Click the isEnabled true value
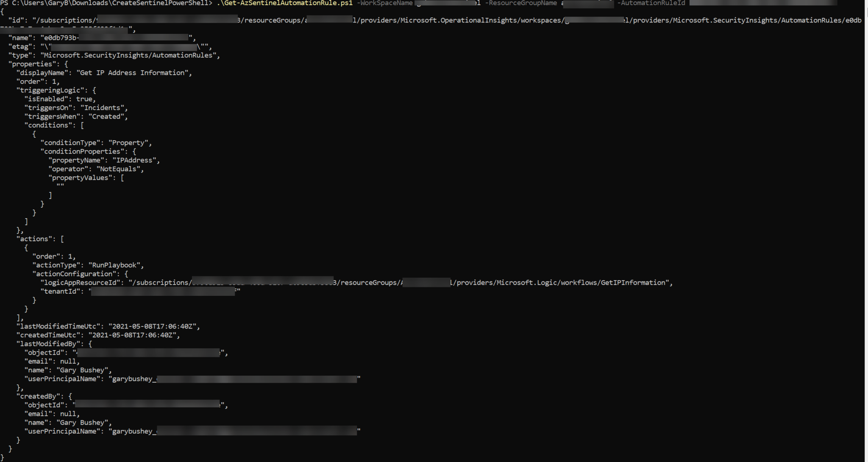Image resolution: width=868 pixels, height=462 pixels. (86, 99)
